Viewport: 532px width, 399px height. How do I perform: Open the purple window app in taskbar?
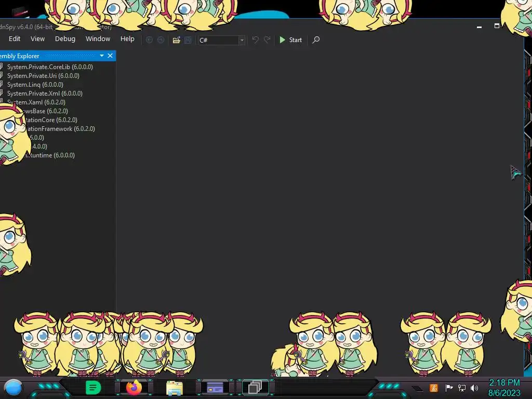point(215,387)
